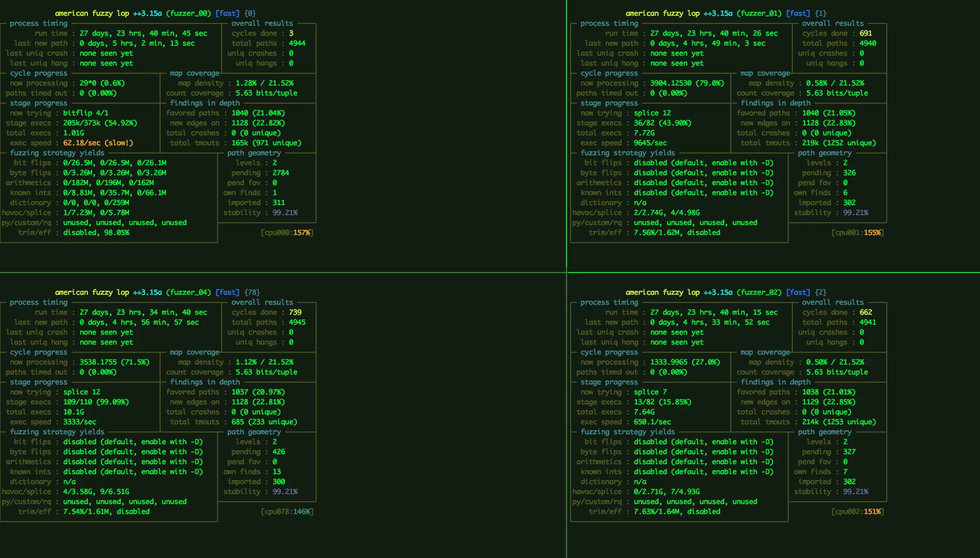Collapse the path geometry panel in fuzzer_01

(825, 152)
